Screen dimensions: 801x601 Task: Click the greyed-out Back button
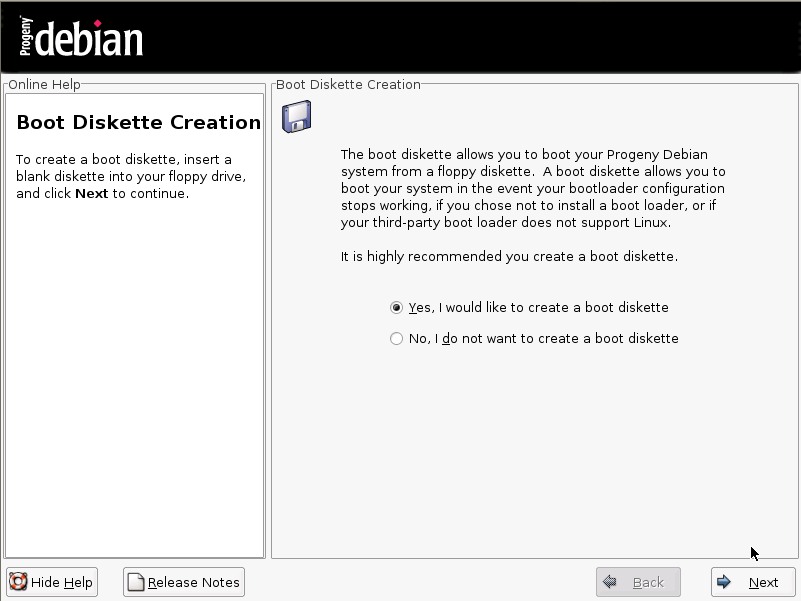(x=638, y=582)
